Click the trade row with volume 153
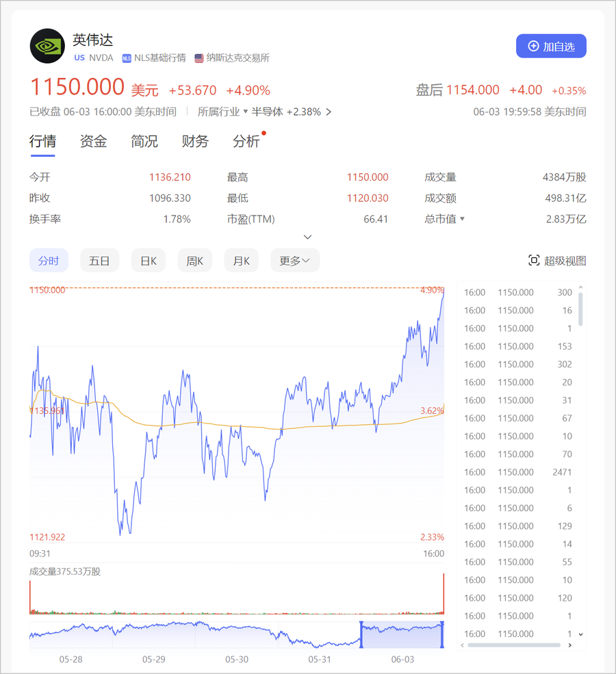The height and width of the screenshot is (674, 616). 518,346
